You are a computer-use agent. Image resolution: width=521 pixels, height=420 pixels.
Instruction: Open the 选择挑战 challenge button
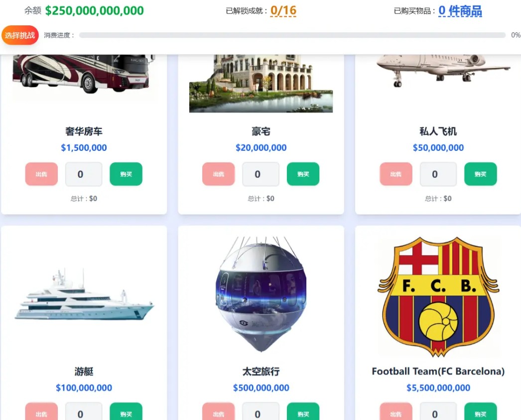(20, 35)
